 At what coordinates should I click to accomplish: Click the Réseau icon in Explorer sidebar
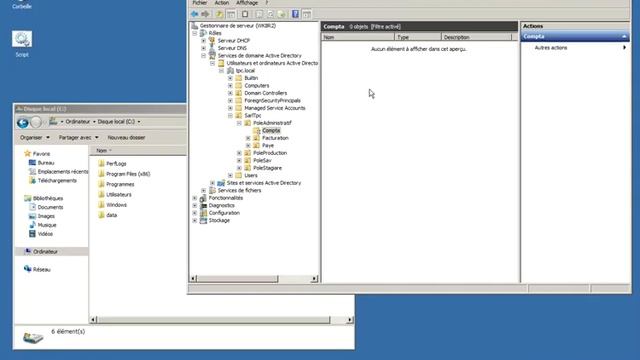click(x=27, y=269)
